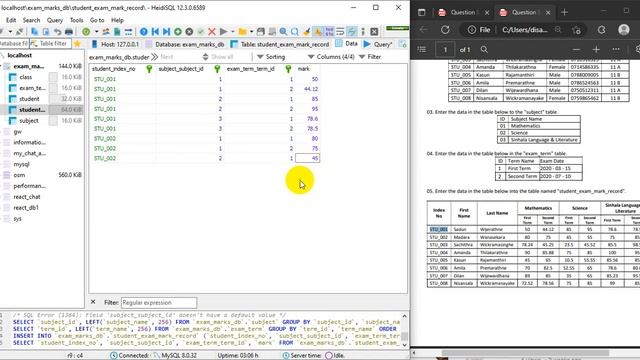Click the yellow star favorites icon
Screen dimensions: 640x360
(77, 44)
